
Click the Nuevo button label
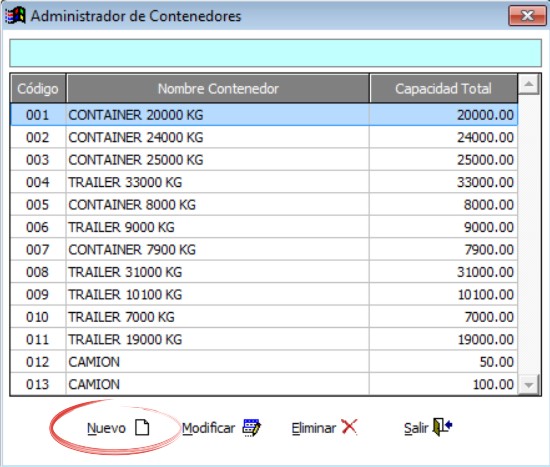[106, 428]
